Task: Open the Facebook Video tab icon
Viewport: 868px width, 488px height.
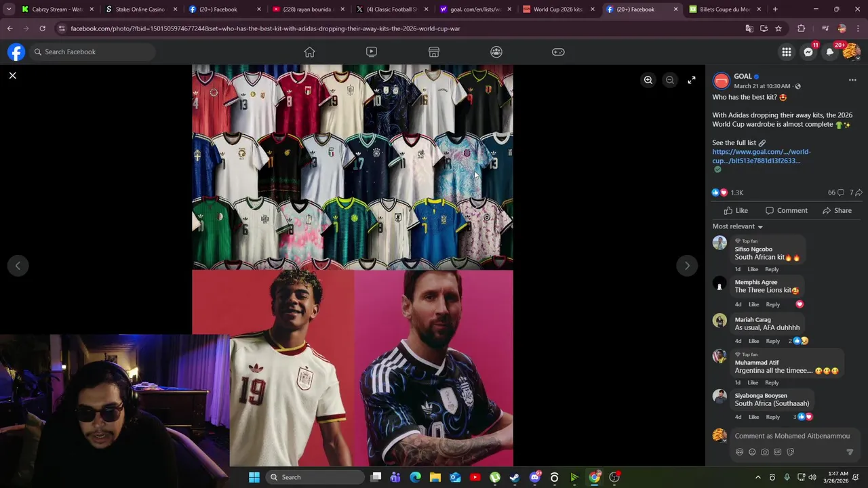Action: (372, 52)
